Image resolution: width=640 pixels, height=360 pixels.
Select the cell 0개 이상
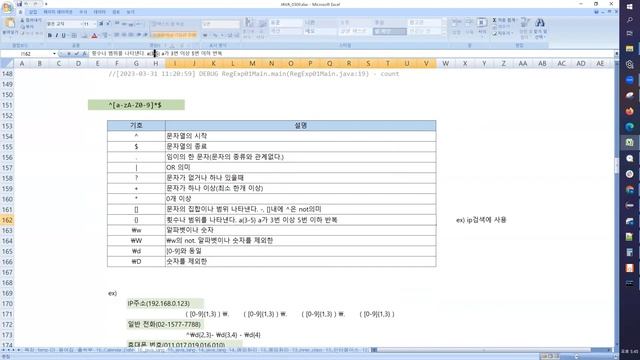pyautogui.click(x=301, y=199)
